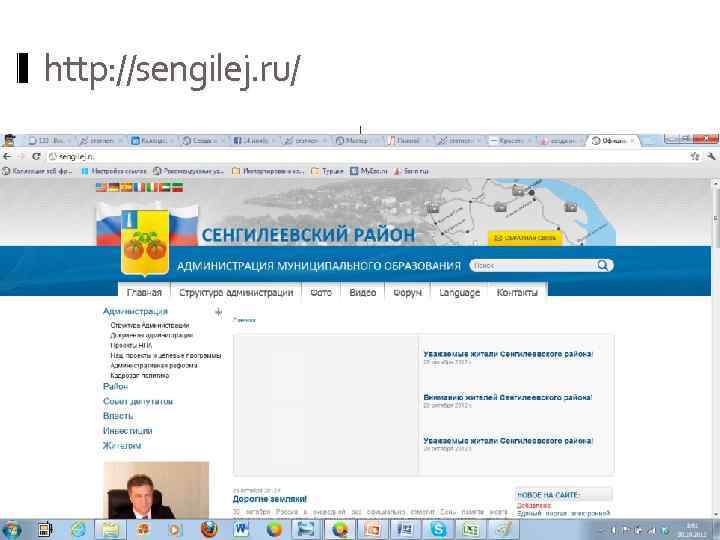This screenshot has height=540, width=720.
Task: Open the calculator icon in taskbar
Action: [x=45, y=529]
